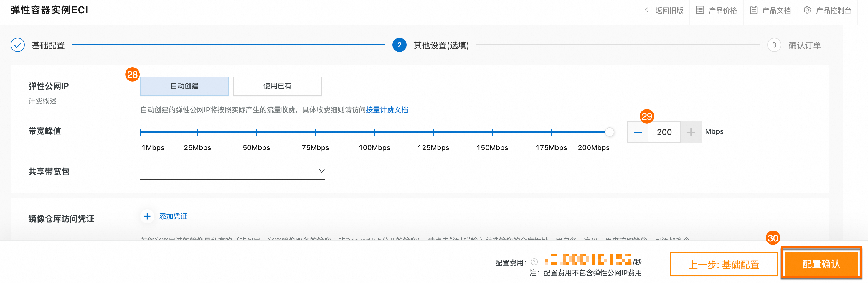Click the step 3 circle for 确认订单
This screenshot has width=868, height=283.
(x=774, y=45)
